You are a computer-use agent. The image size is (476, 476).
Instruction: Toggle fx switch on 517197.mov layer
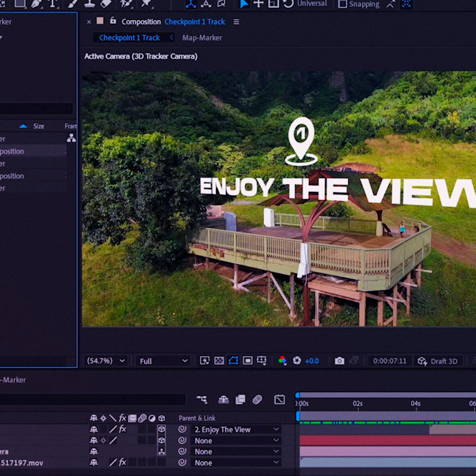point(122,462)
